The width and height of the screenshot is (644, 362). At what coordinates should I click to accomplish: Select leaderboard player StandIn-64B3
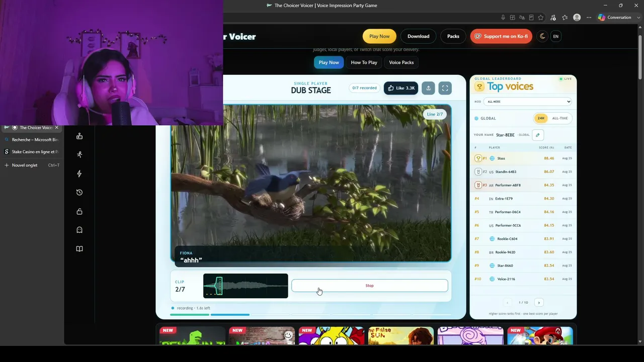(x=523, y=171)
